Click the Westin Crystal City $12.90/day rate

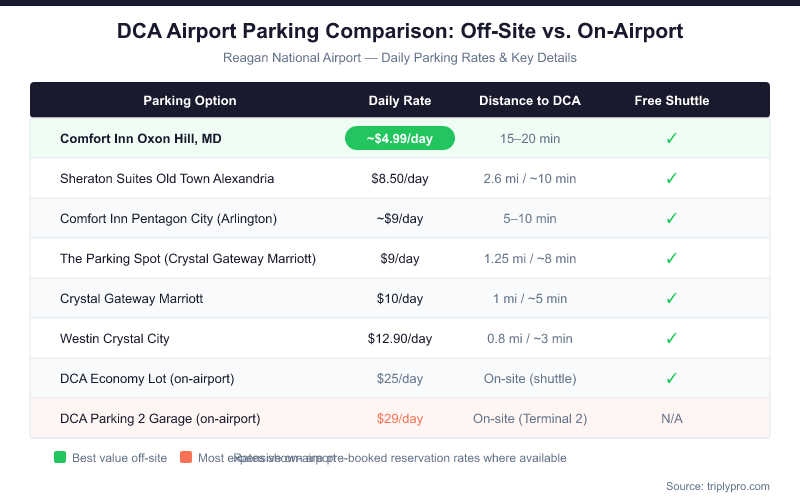point(400,338)
